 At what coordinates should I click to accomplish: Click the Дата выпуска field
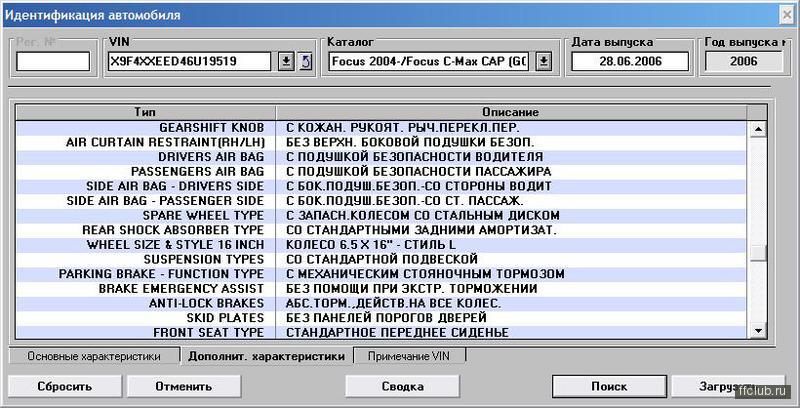pyautogui.click(x=630, y=62)
